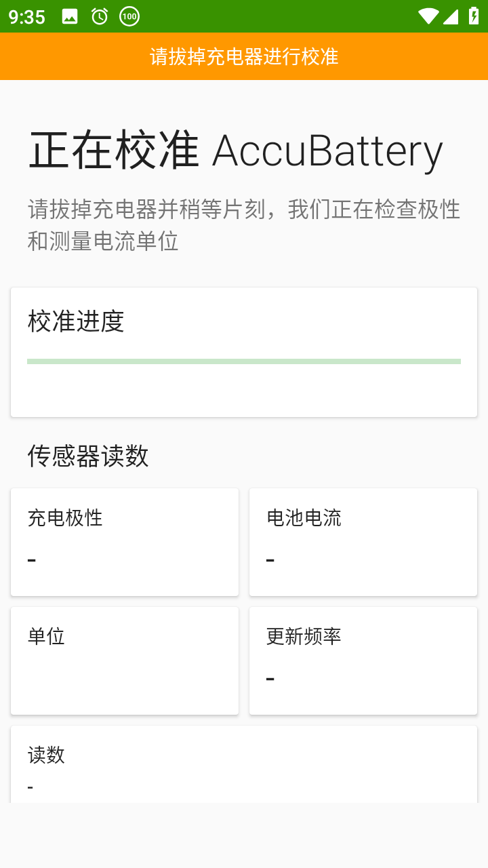Viewport: 488px width, 868px height.
Task: Tap the cellular signal strength icon
Action: coord(451,16)
